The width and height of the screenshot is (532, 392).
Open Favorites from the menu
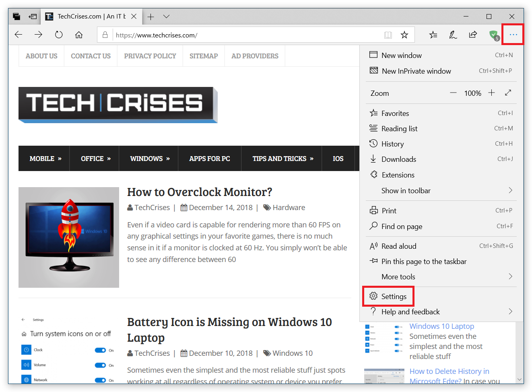pos(441,113)
